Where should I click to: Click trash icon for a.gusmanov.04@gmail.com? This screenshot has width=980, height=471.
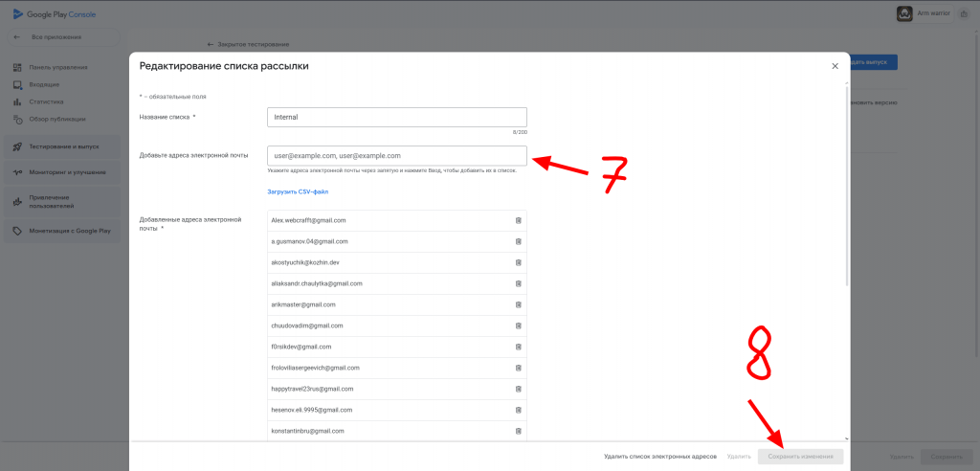pyautogui.click(x=518, y=241)
